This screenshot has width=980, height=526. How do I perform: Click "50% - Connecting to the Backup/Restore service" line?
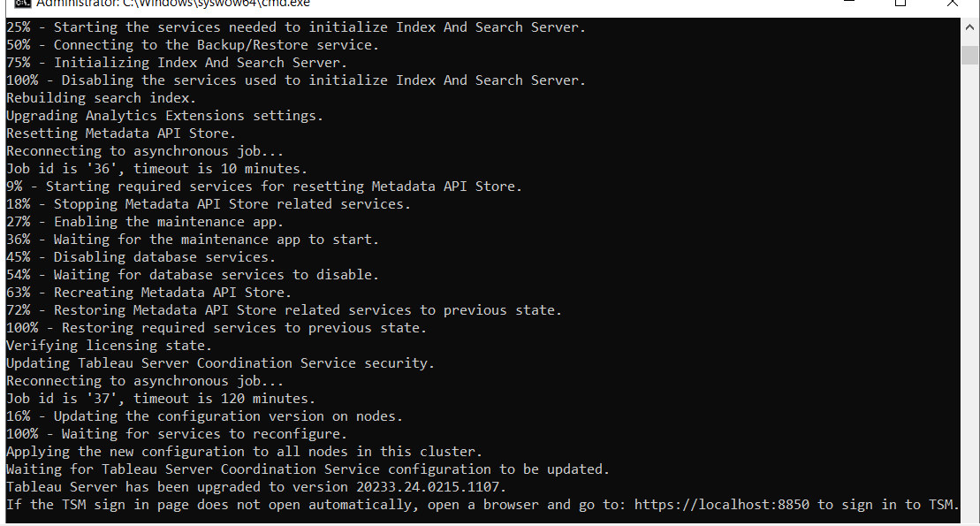pyautogui.click(x=193, y=45)
